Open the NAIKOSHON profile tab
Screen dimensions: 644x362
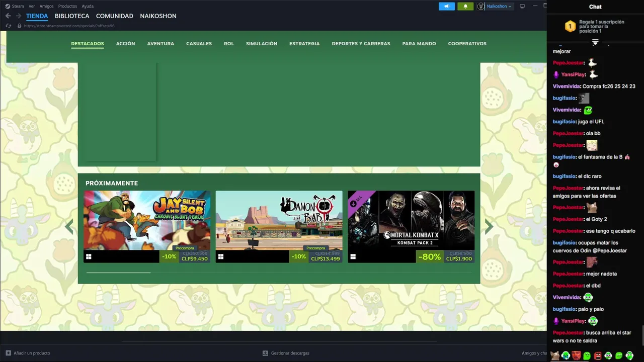[x=158, y=16]
